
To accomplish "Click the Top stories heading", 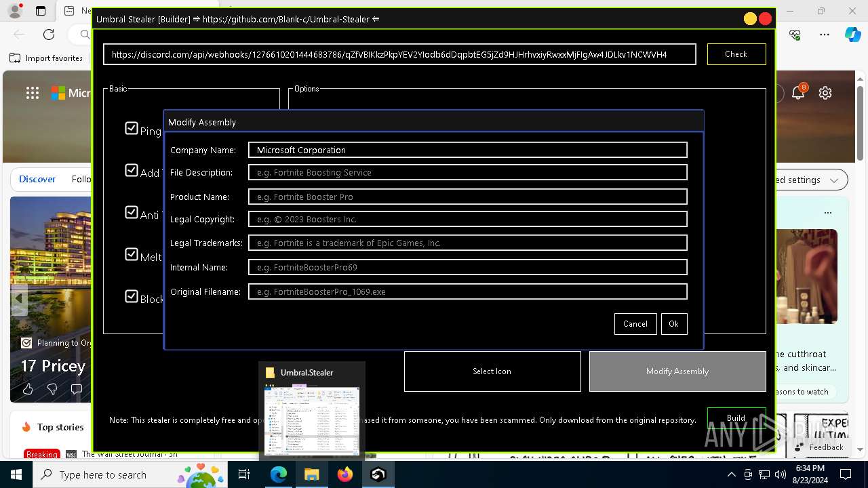I will pos(60,427).
